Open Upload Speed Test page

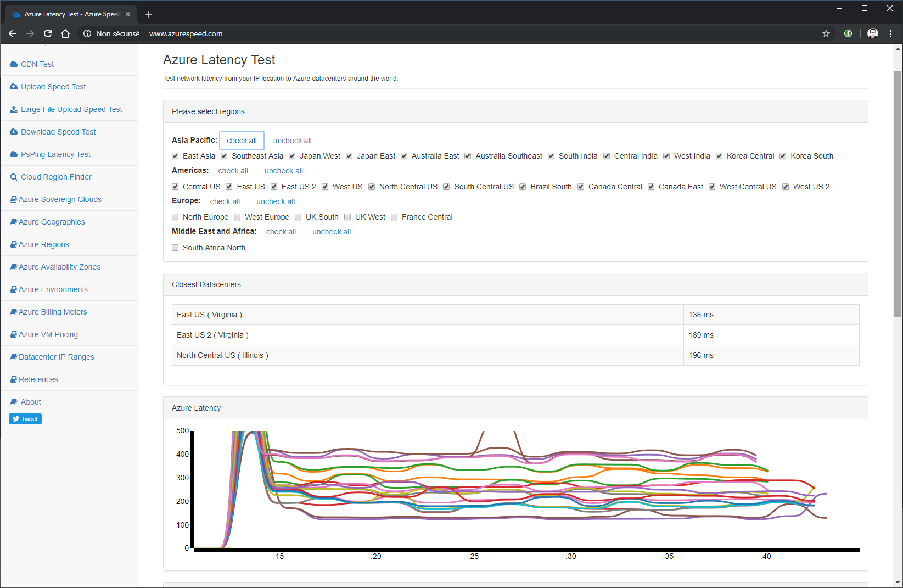point(53,87)
